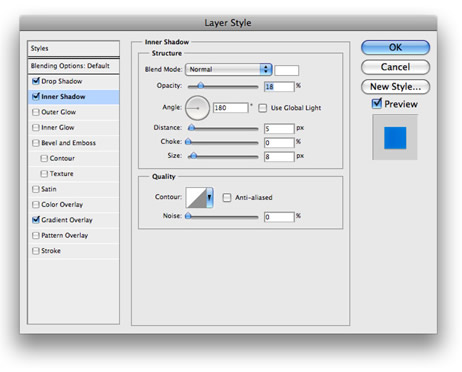
Task: Turn on the Anti-aliased checkbox
Action: (227, 197)
